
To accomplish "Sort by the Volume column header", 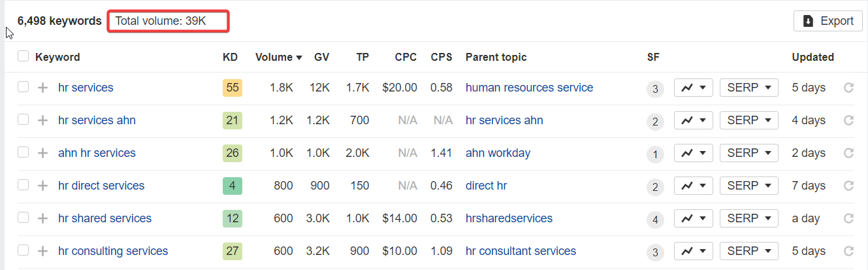I will pyautogui.click(x=278, y=57).
